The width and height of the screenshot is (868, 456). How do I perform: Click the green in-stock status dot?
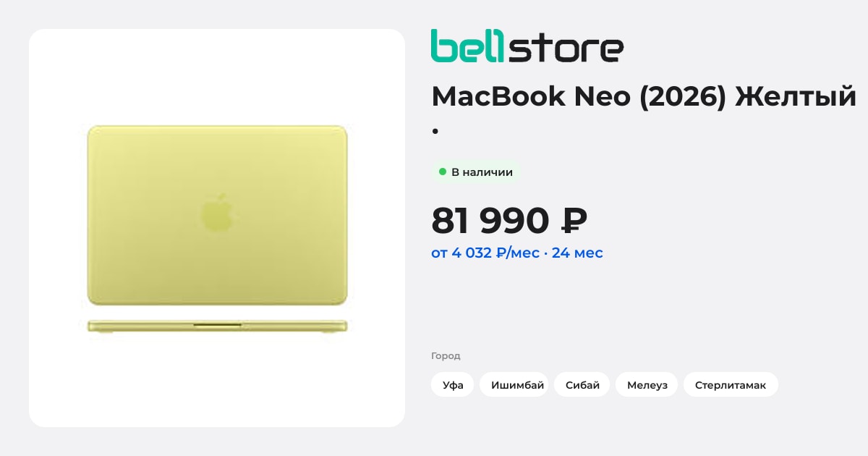click(443, 172)
